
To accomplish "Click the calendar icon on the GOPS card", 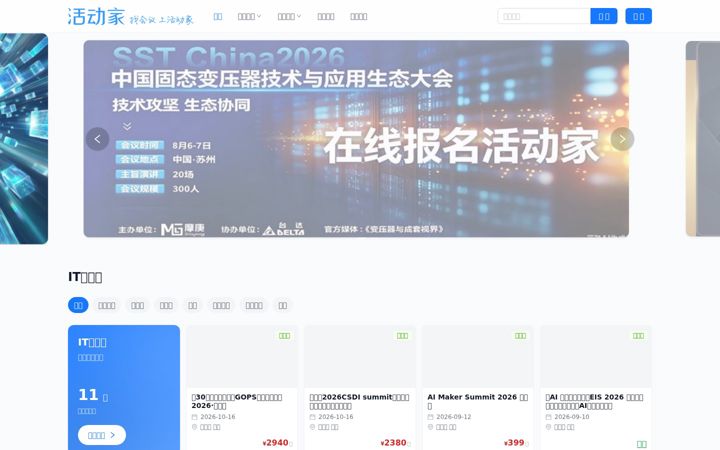I will [194, 417].
